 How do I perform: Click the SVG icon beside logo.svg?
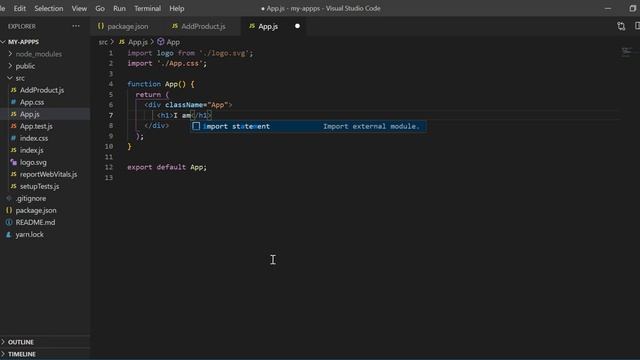(x=13, y=162)
